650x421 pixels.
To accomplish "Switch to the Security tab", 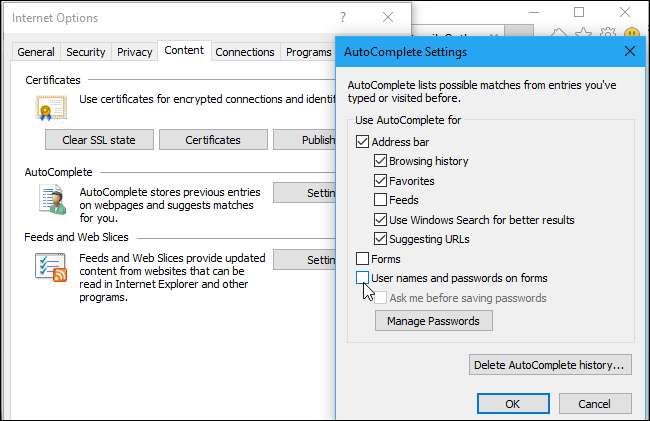I will 85,52.
